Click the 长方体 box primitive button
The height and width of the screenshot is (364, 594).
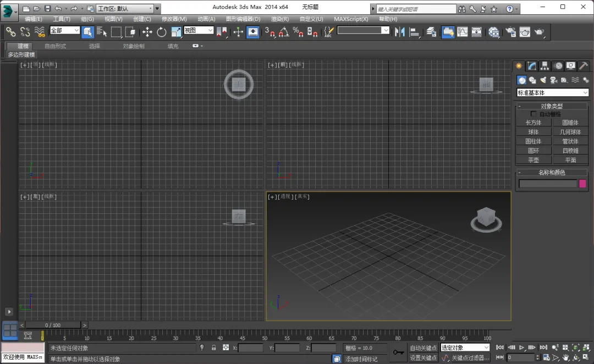(533, 123)
